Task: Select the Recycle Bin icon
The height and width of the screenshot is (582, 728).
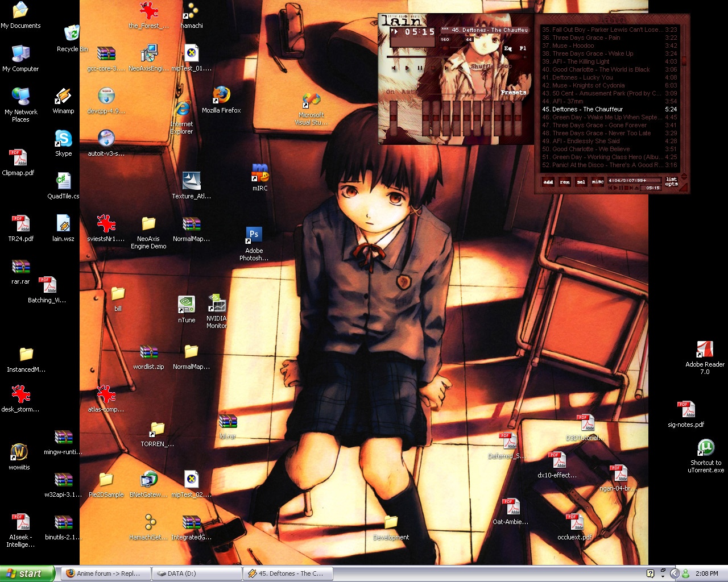Action: pyautogui.click(x=72, y=39)
